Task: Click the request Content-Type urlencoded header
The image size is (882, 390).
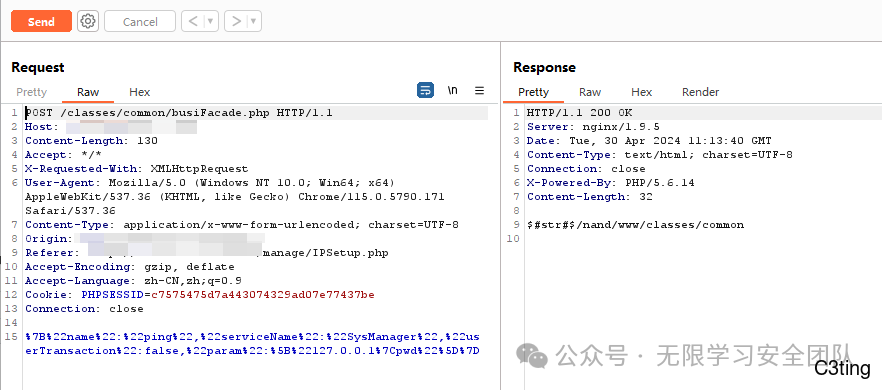Action: point(242,225)
